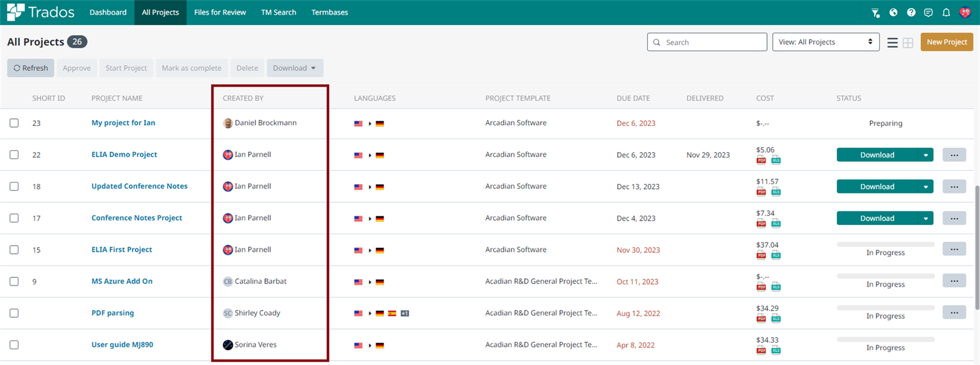
Task: Open the chat messages icon
Action: tap(929, 12)
